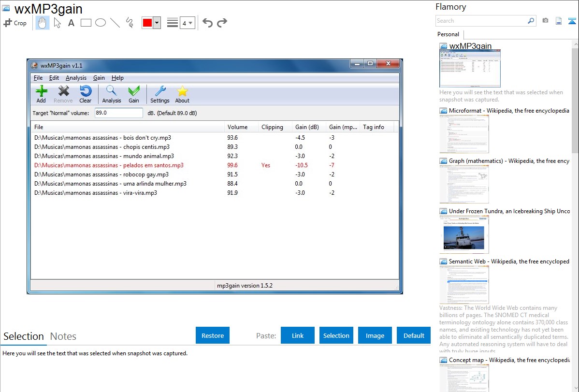Click the page document icon near search
This screenshot has width=579, height=392.
pyautogui.click(x=559, y=21)
